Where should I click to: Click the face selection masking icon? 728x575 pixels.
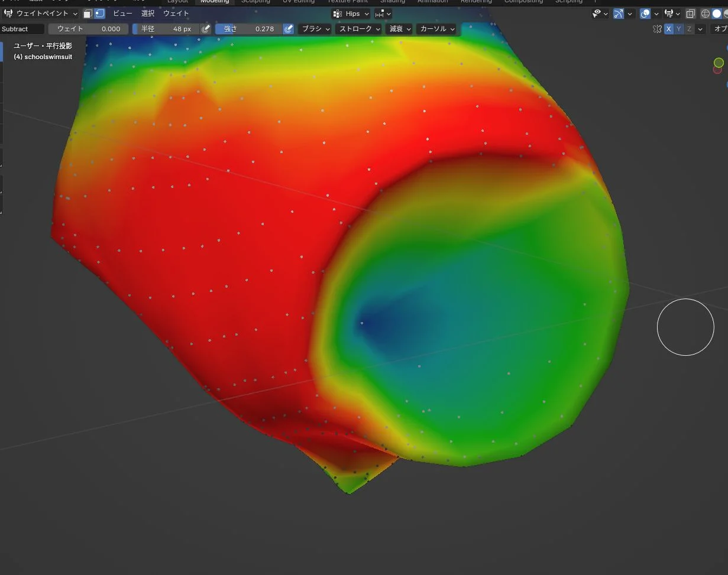point(88,14)
